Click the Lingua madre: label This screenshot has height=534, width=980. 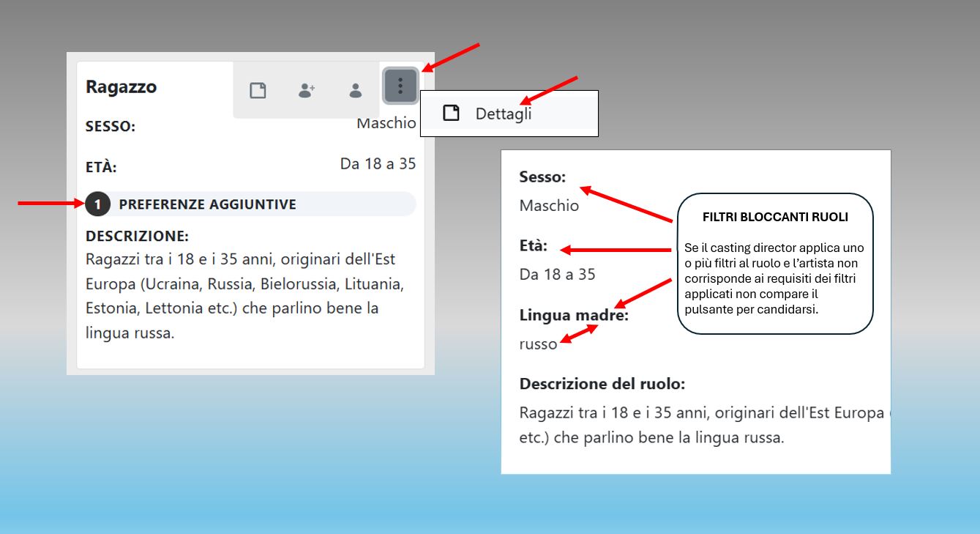(x=574, y=315)
